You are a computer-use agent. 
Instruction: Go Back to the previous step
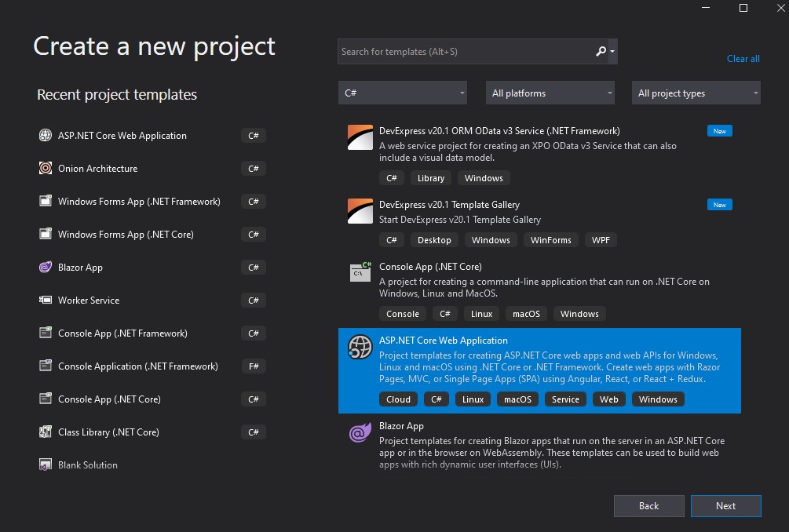coord(648,506)
